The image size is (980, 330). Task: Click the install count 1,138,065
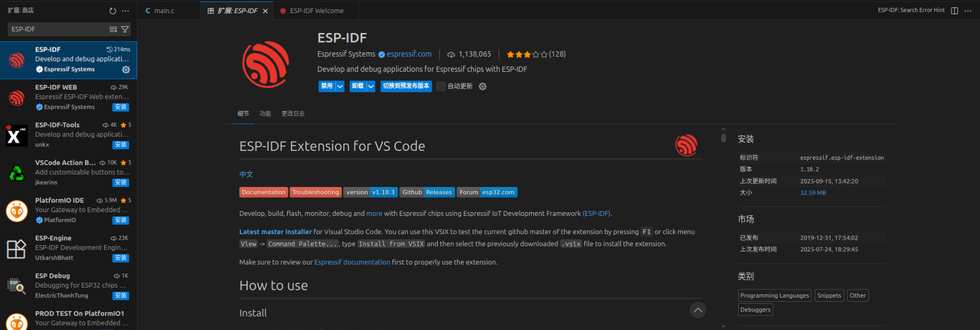point(469,54)
